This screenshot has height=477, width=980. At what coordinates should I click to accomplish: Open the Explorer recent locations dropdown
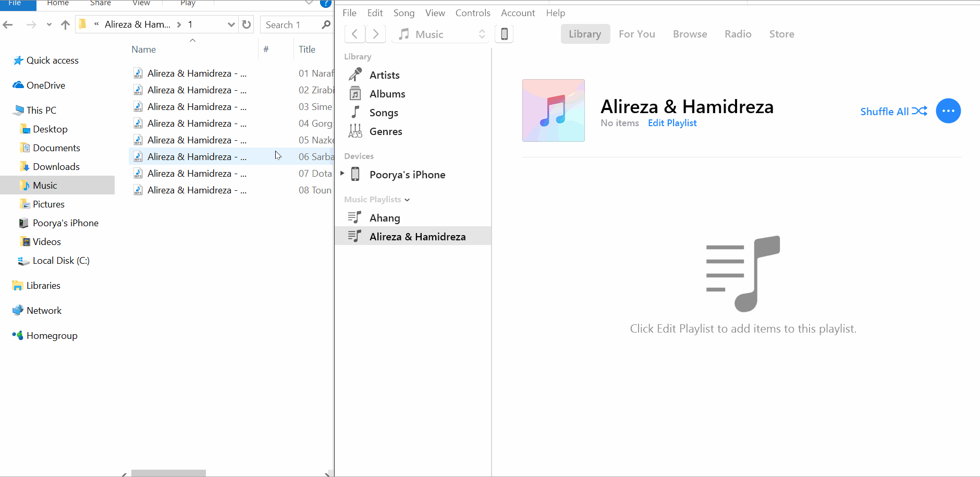pyautogui.click(x=49, y=25)
